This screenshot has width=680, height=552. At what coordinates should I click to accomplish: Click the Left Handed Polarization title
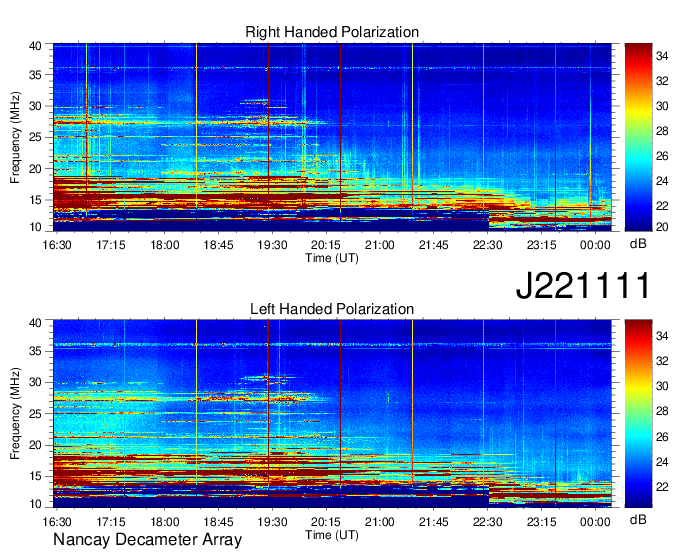coord(332,309)
